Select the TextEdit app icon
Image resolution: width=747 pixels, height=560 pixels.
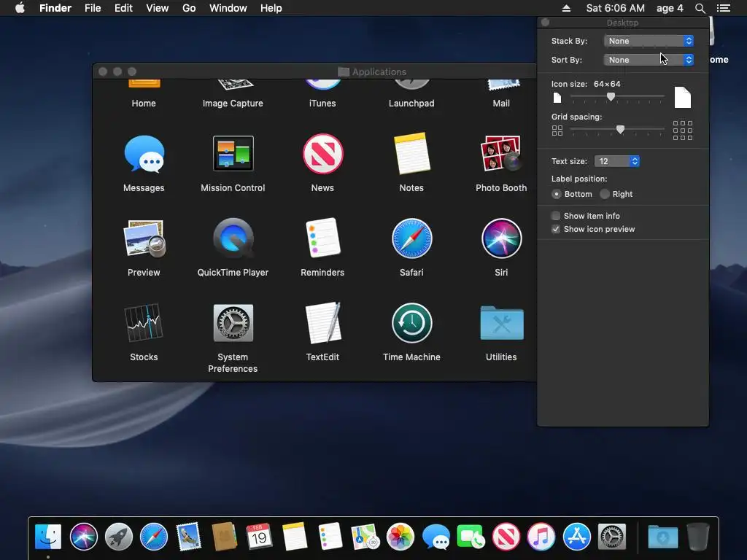tap(322, 322)
